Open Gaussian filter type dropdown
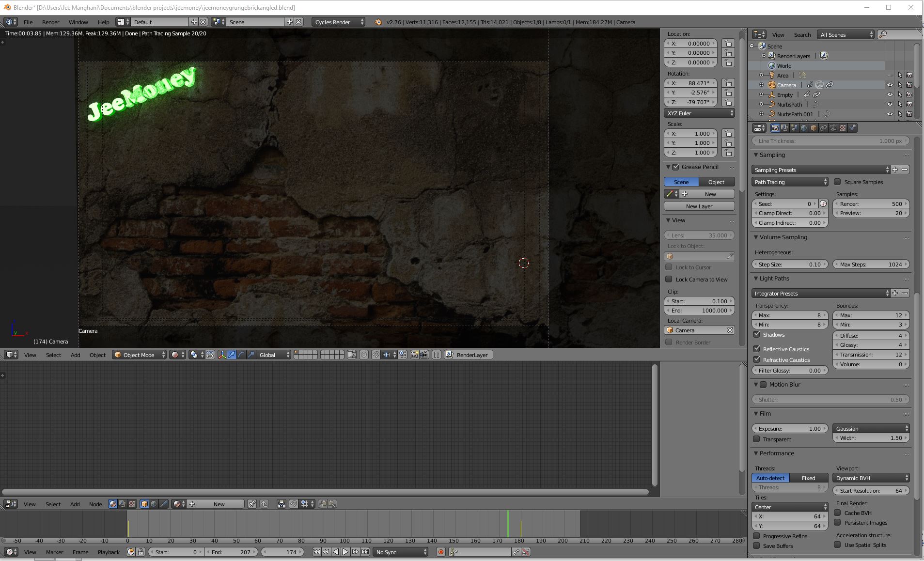This screenshot has height=561, width=924. point(871,429)
